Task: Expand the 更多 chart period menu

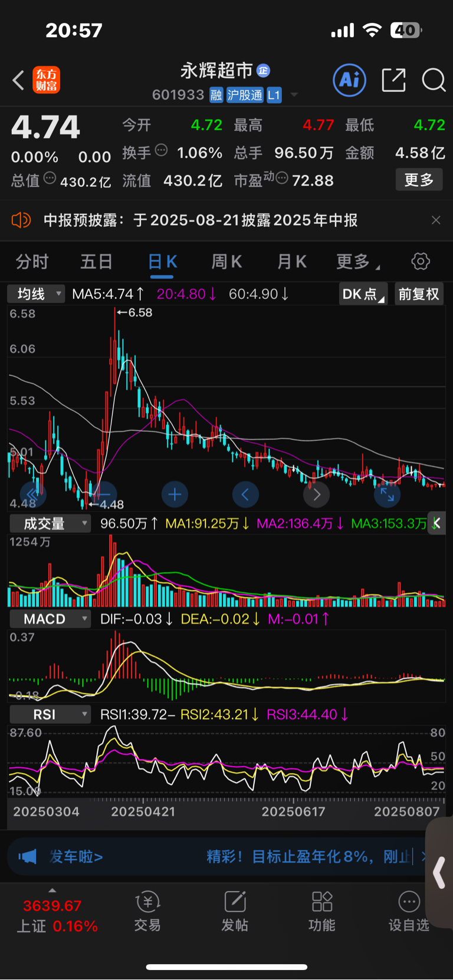Action: coord(357,262)
